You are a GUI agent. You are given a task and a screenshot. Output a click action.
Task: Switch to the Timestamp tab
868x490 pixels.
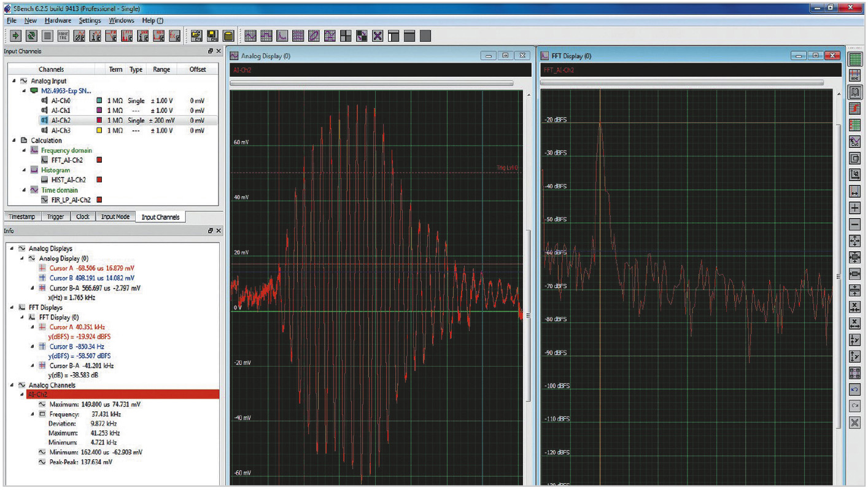click(22, 217)
